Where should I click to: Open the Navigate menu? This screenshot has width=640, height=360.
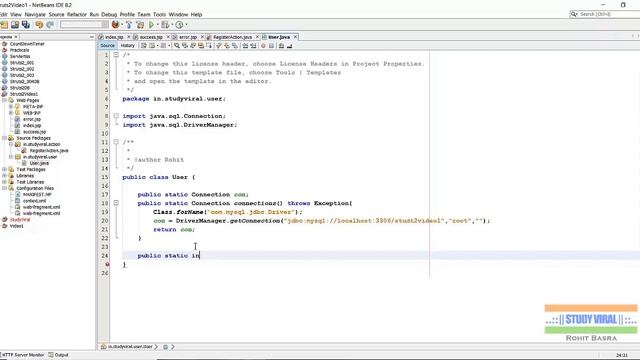click(35, 14)
